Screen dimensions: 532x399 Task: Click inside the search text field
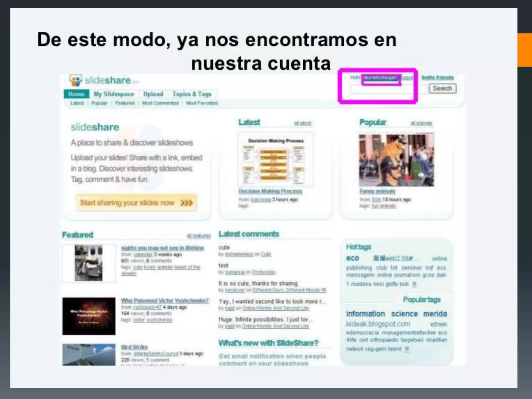pyautogui.click(x=388, y=89)
